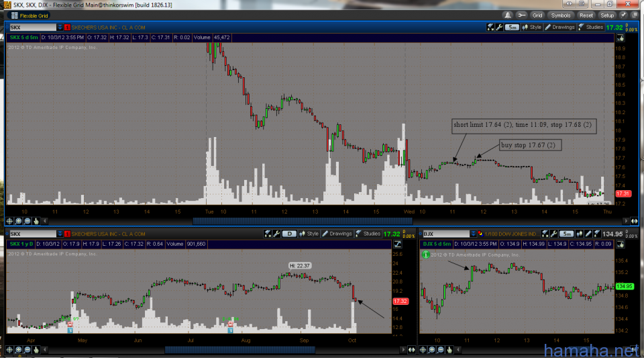Open alerts via the bell icon
The width and height of the screenshot is (644, 358).
508,15
